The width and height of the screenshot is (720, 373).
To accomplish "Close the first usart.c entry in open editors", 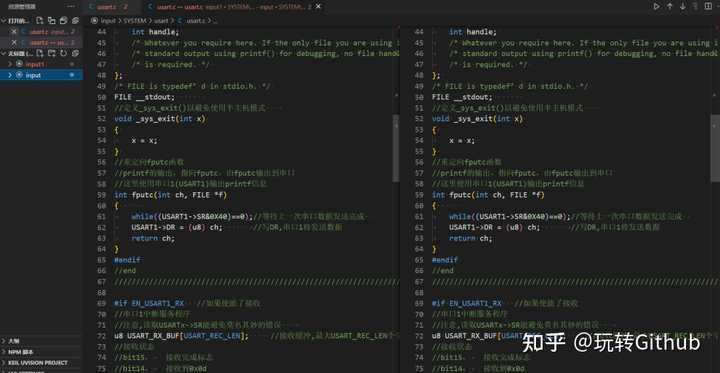I will coord(14,32).
